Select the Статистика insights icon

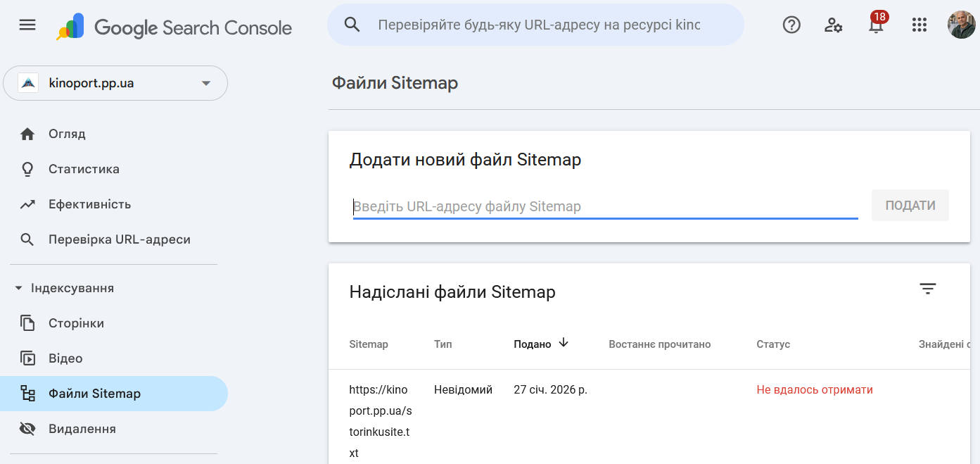click(x=27, y=168)
